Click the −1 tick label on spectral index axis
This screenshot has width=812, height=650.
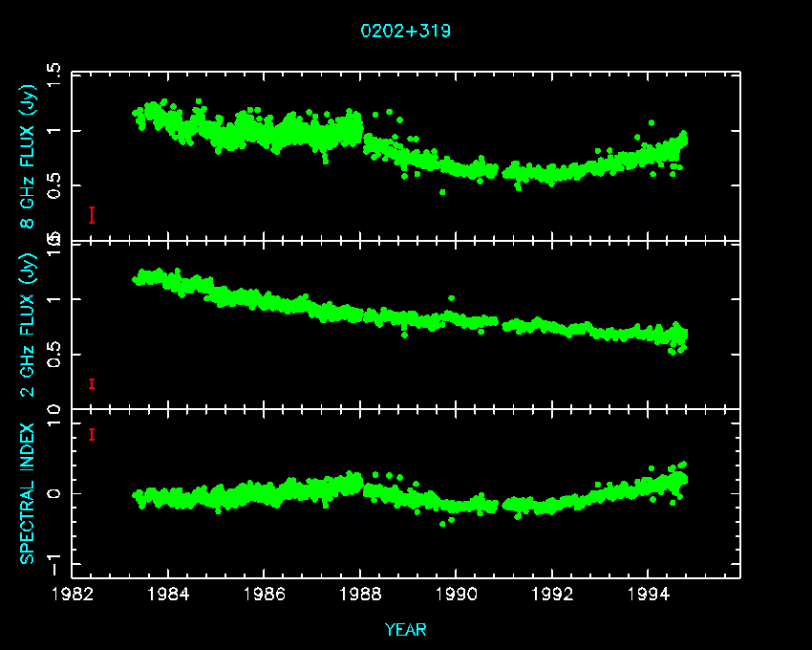(x=53, y=557)
